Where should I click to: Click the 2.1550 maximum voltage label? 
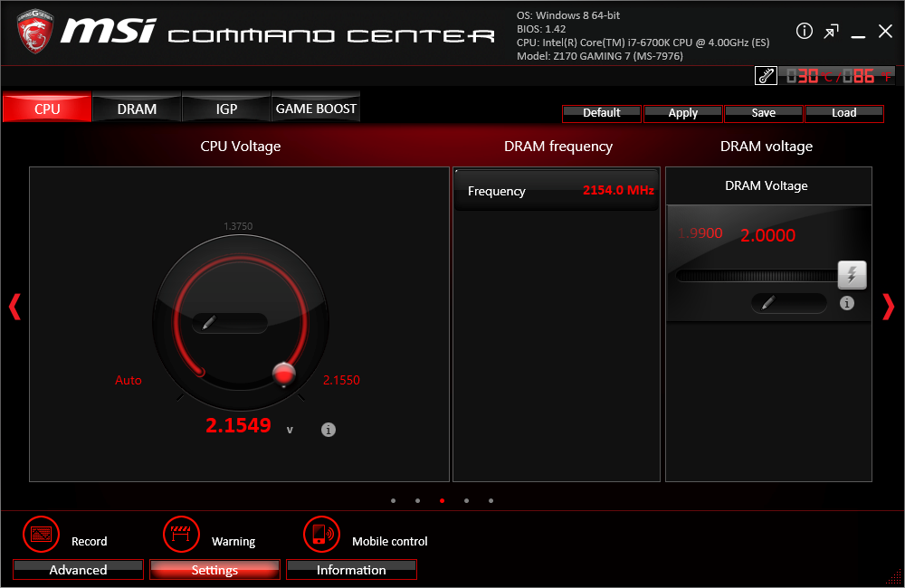pos(341,380)
